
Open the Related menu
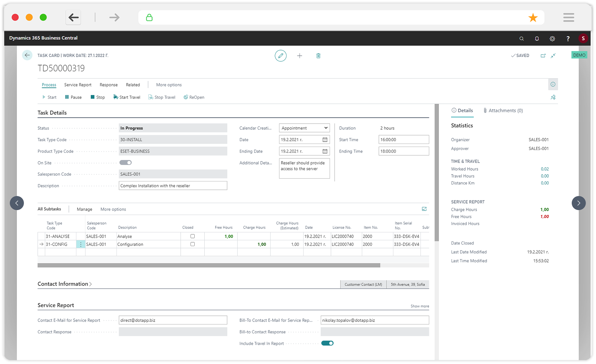[x=133, y=85]
